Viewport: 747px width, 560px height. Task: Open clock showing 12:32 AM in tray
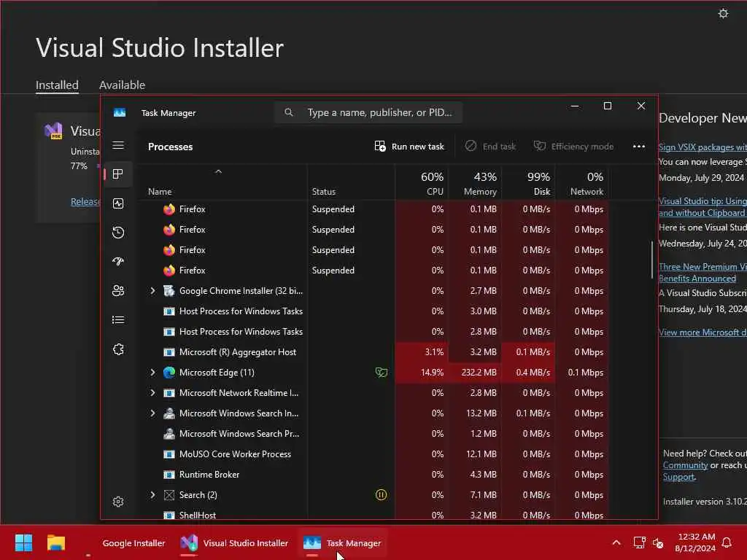(x=695, y=542)
